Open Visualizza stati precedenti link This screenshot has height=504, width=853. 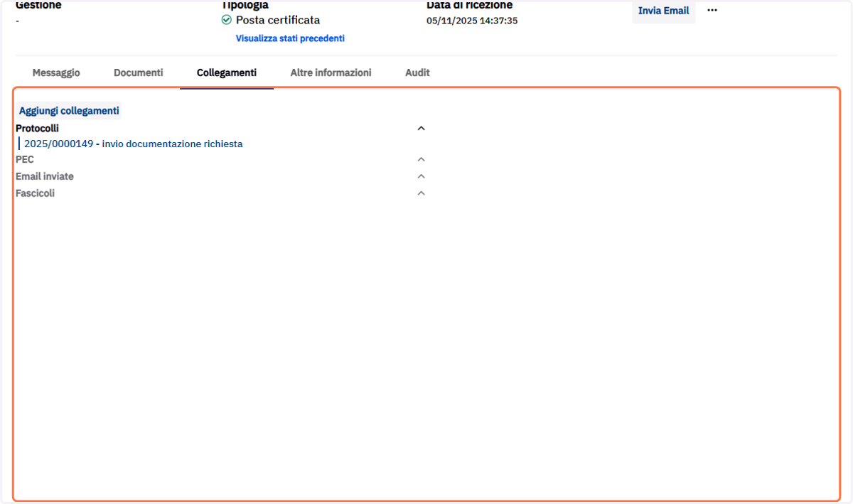point(290,38)
